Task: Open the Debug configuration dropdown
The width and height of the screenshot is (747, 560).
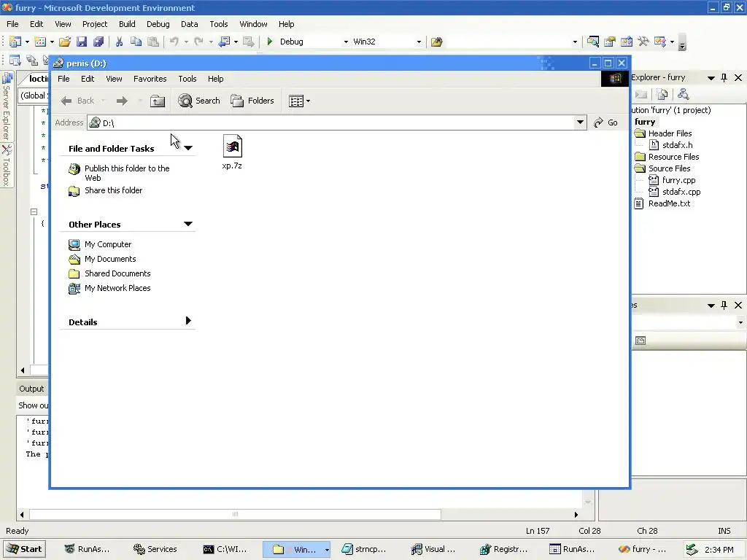Action: click(346, 42)
